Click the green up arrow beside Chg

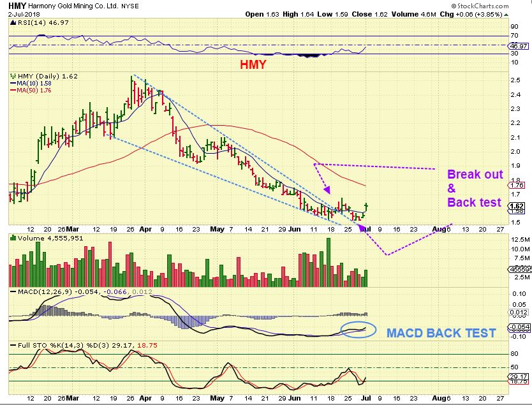point(506,15)
